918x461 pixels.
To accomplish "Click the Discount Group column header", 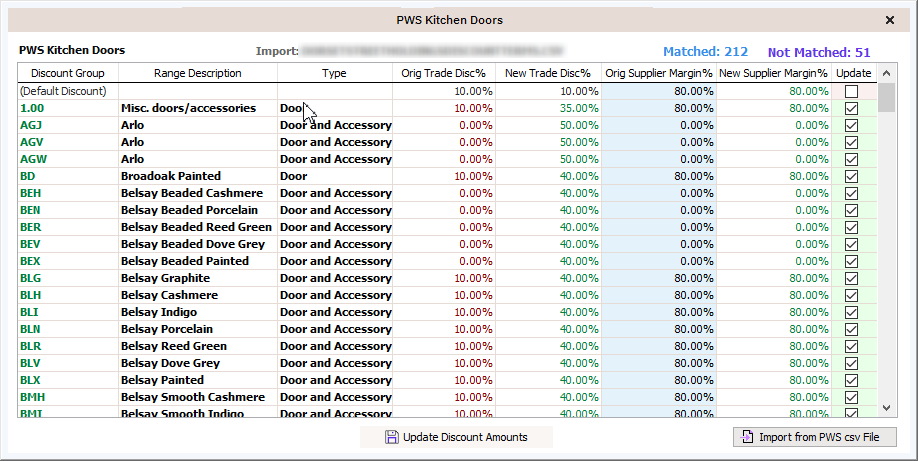I will 68,73.
